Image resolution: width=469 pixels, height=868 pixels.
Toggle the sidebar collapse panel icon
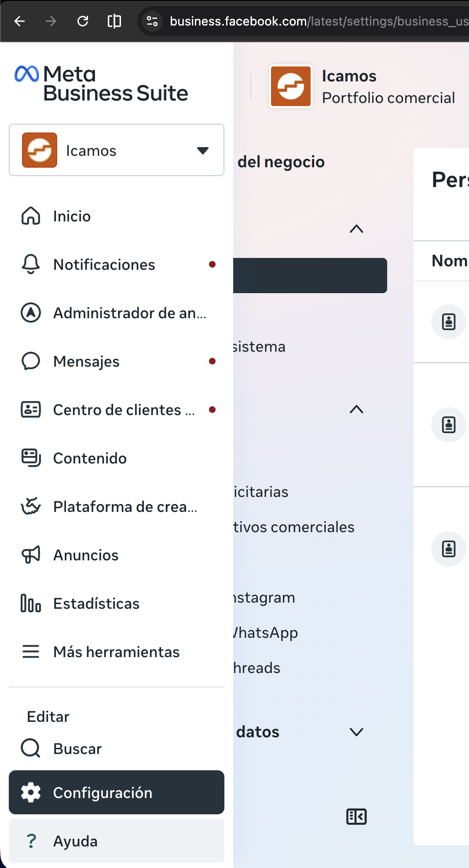point(356,817)
